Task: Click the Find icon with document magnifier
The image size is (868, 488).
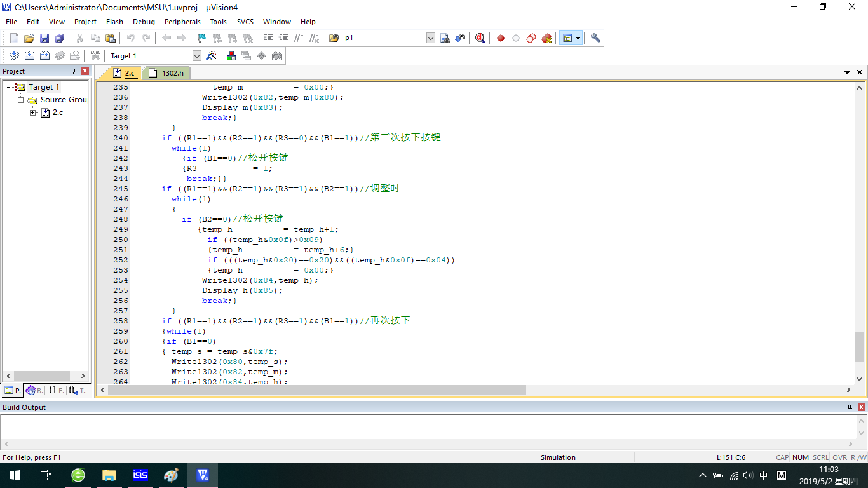Action: pyautogui.click(x=445, y=38)
